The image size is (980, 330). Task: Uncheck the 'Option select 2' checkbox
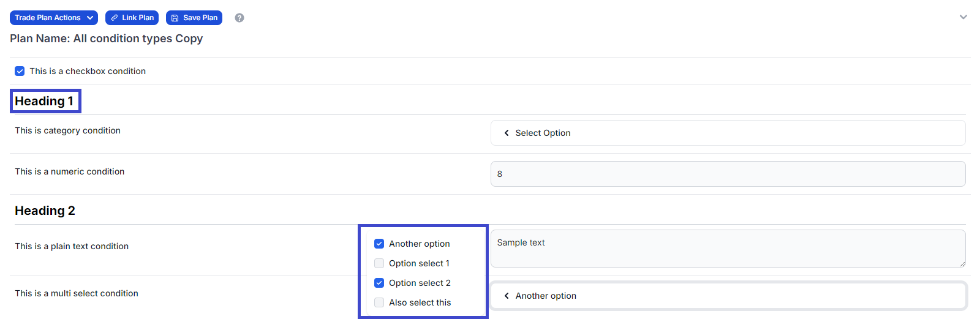(379, 283)
